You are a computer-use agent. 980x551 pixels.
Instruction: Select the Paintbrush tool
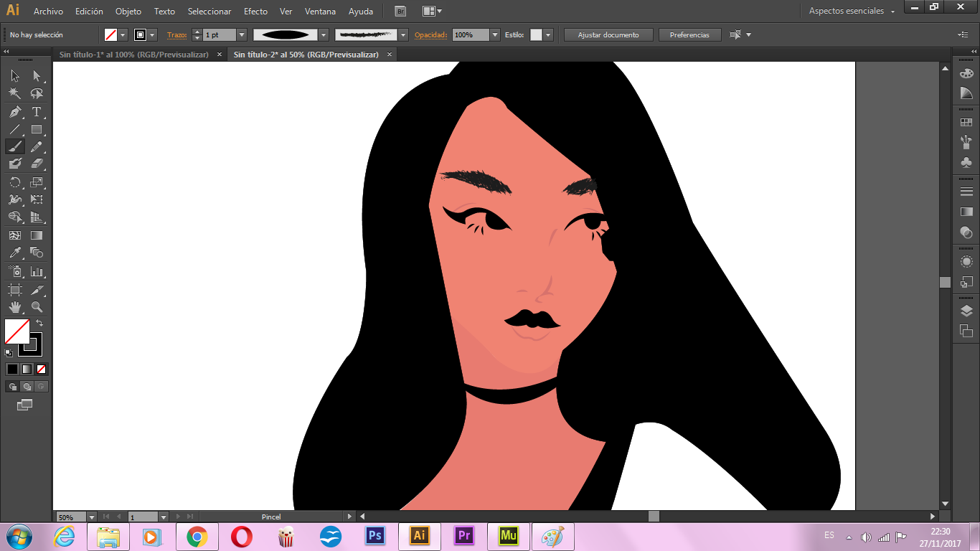pyautogui.click(x=15, y=146)
